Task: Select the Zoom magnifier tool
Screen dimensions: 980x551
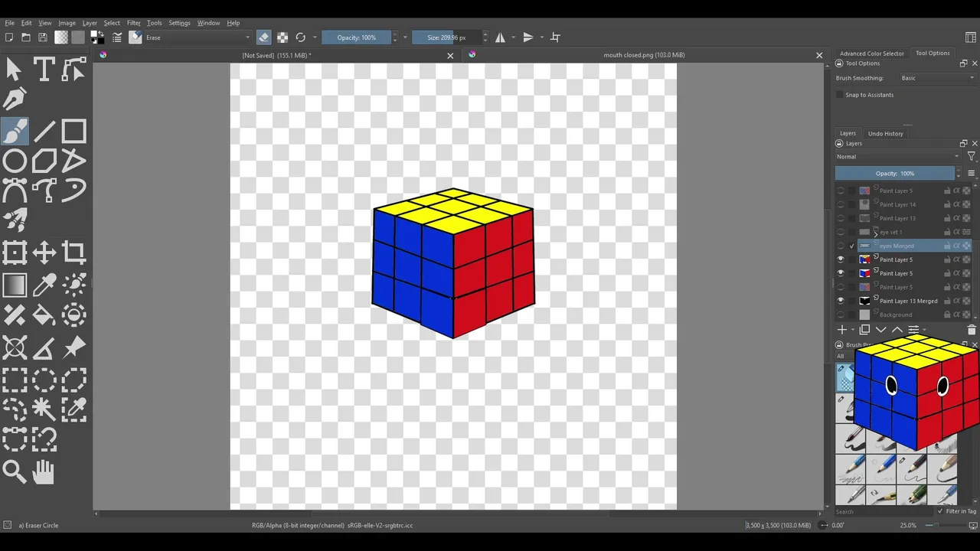Action: (15, 471)
